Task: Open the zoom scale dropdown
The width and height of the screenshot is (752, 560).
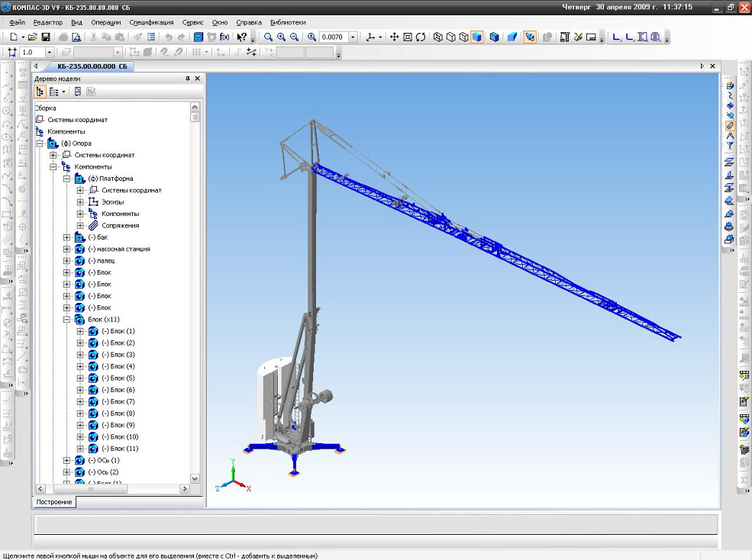Action: click(353, 37)
